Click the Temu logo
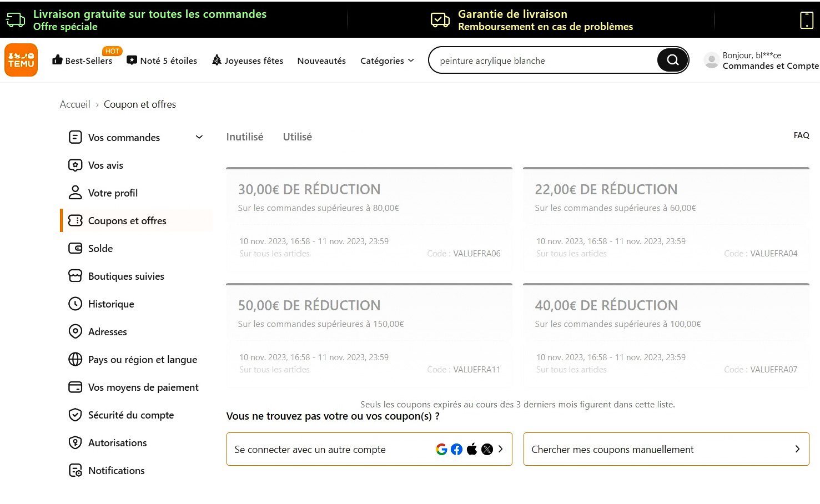This screenshot has width=820, height=504. [21, 59]
